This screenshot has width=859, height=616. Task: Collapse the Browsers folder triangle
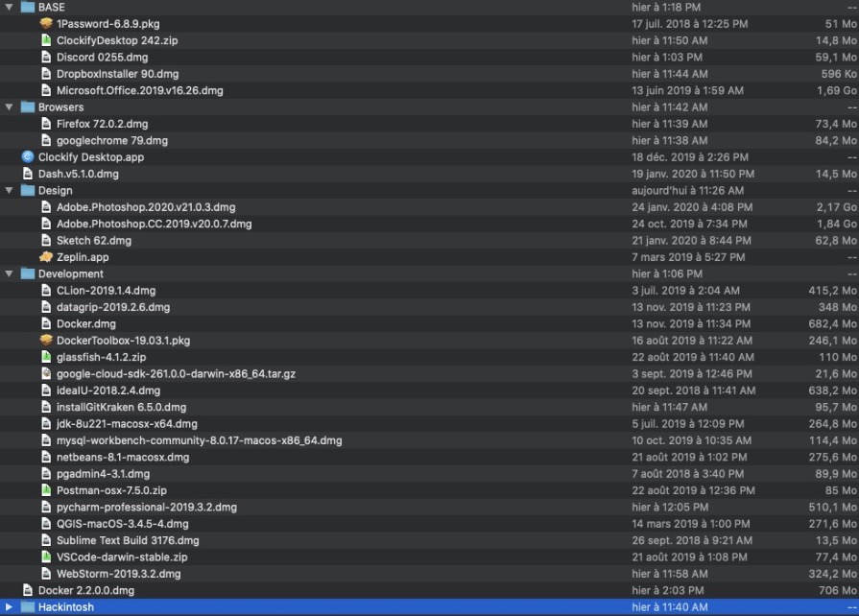point(10,107)
